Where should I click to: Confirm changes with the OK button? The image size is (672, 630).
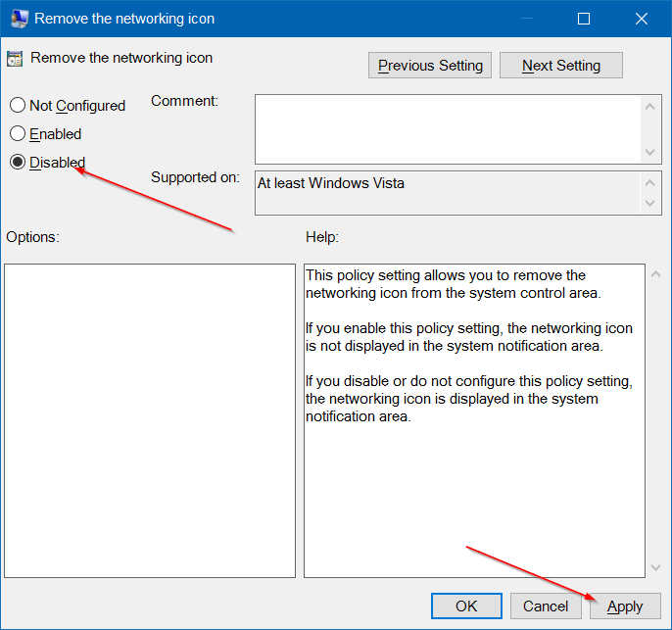coord(466,606)
